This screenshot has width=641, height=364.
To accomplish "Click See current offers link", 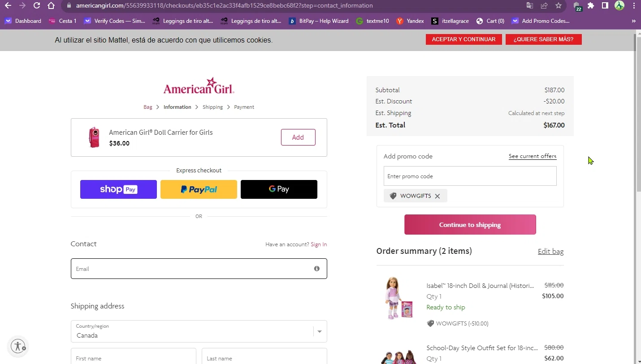I will [x=533, y=156].
